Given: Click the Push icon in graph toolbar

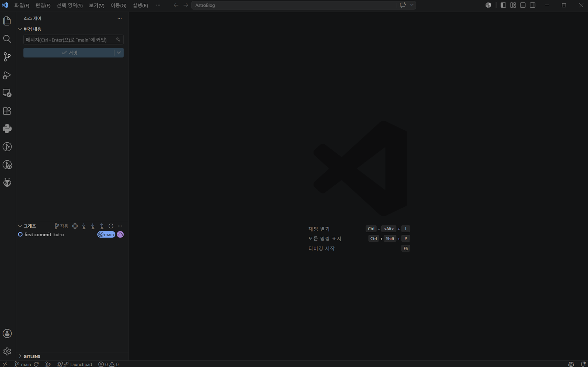Looking at the screenshot, I should [102, 226].
